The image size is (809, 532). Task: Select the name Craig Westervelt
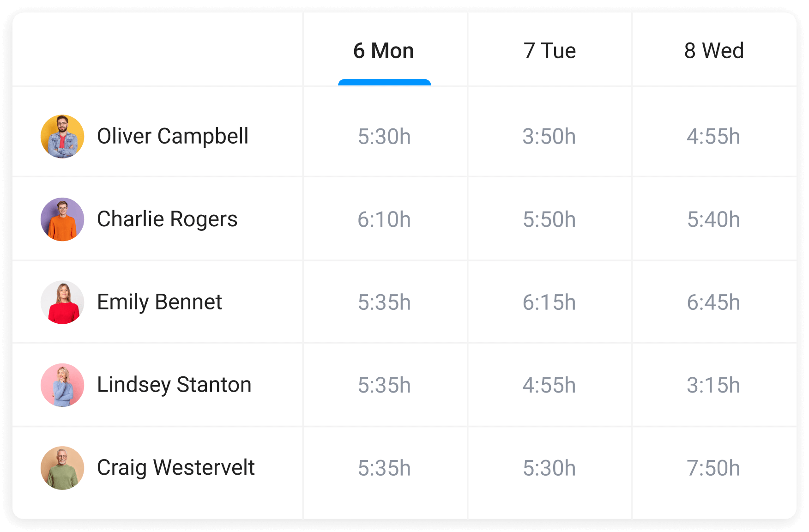click(x=175, y=467)
